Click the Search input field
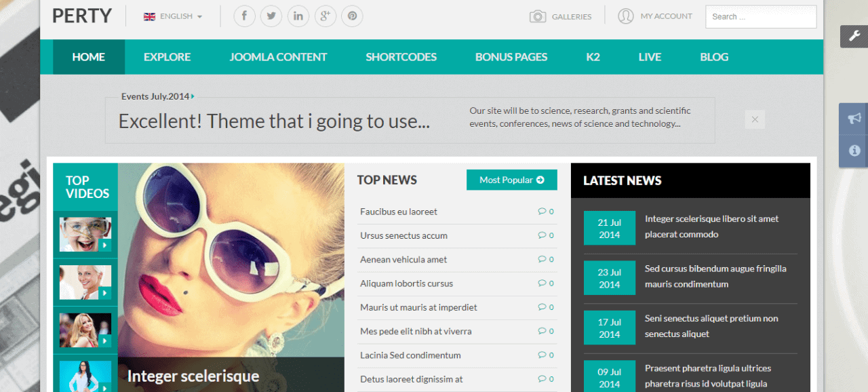This screenshot has height=392, width=868. [761, 17]
